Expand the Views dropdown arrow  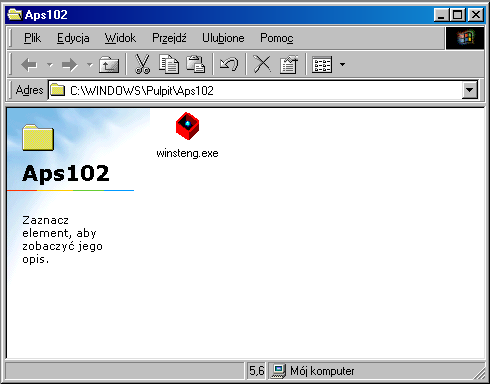click(x=342, y=64)
